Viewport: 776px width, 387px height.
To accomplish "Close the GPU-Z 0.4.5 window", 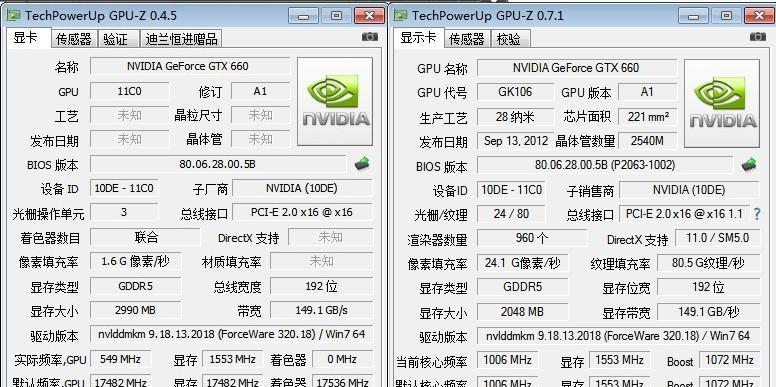I will click(x=370, y=16).
